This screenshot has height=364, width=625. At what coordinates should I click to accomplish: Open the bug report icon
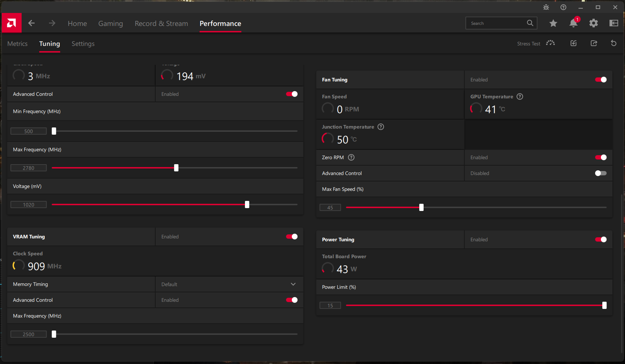[x=546, y=7]
